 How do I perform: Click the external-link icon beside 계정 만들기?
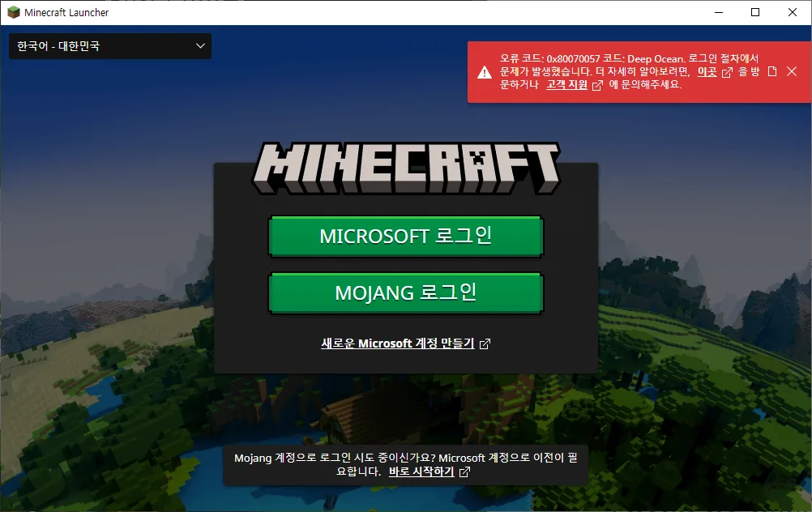[x=485, y=343]
